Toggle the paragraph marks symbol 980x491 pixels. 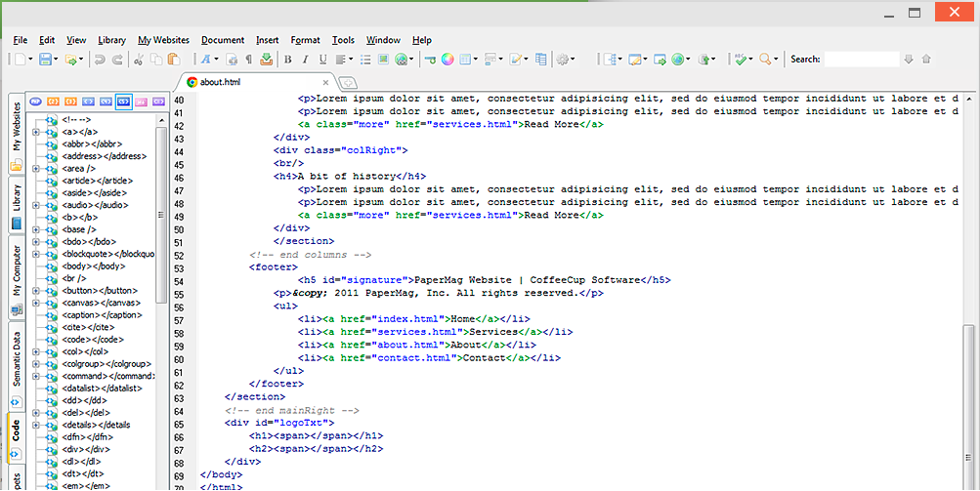(249, 60)
